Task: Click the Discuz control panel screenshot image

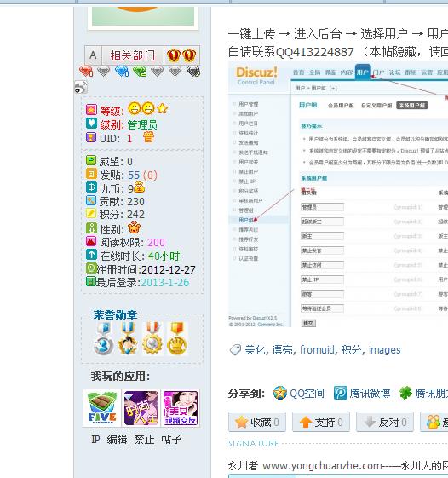Action: (338, 194)
